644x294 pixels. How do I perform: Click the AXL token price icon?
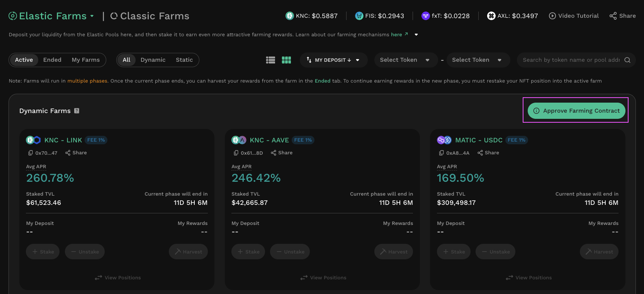click(491, 16)
